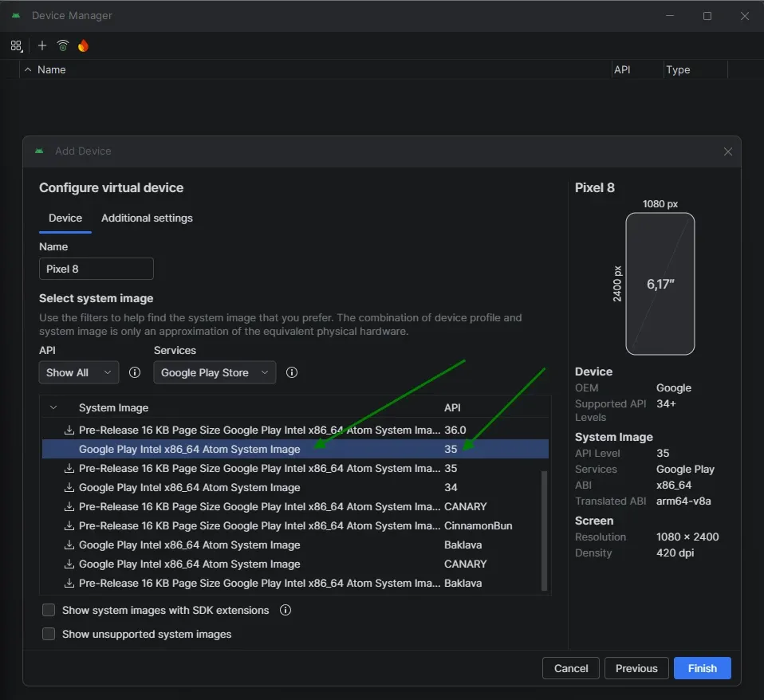The image size is (764, 700).
Task: Download Pre-Release 16 KB image with API 36.0
Action: [x=69, y=430]
